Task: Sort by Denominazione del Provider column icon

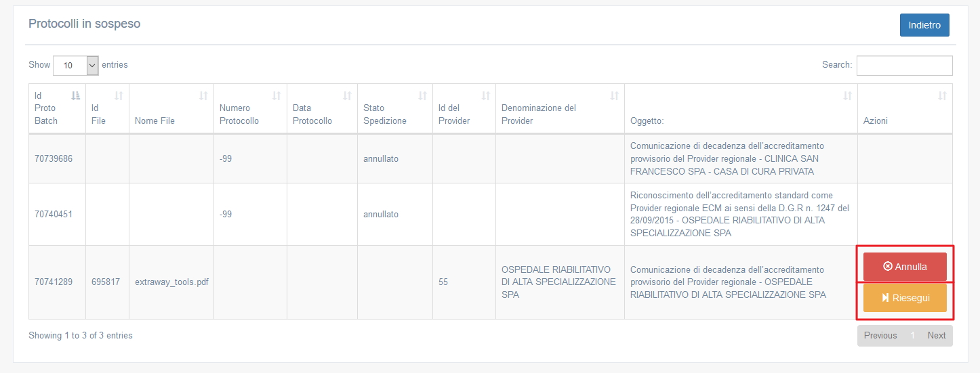Action: (x=614, y=96)
